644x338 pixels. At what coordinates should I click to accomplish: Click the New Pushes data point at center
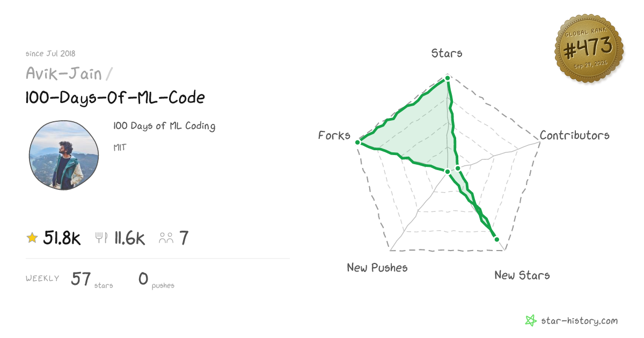(448, 172)
